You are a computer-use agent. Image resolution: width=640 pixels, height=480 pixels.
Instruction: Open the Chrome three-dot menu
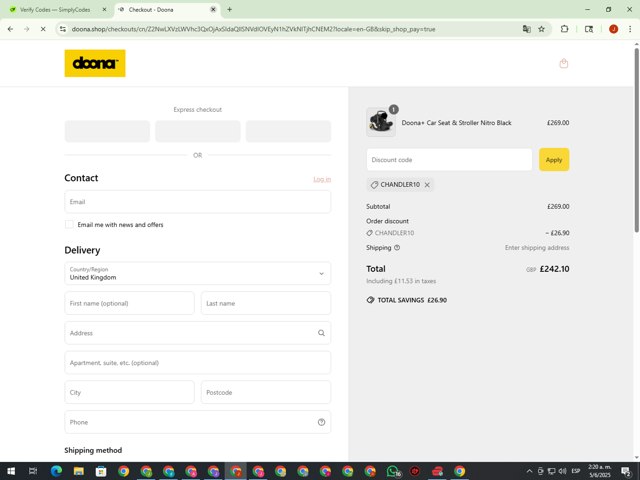pyautogui.click(x=630, y=29)
